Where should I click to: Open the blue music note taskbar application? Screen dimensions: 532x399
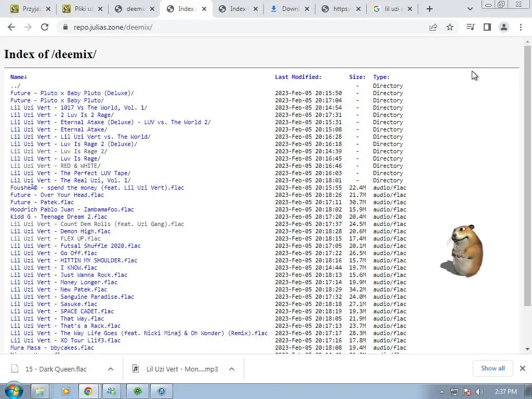click(162, 392)
